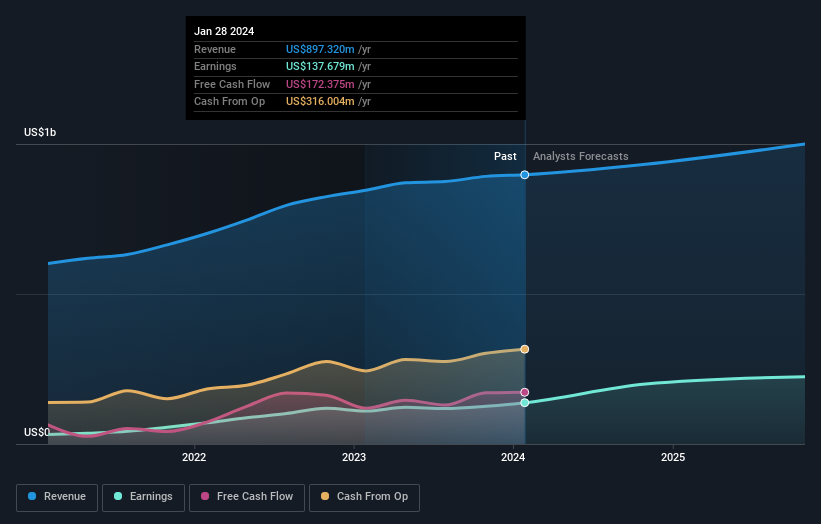821x524 pixels.
Task: Click the Cash From Op label in tooltip
Action: pyautogui.click(x=229, y=102)
